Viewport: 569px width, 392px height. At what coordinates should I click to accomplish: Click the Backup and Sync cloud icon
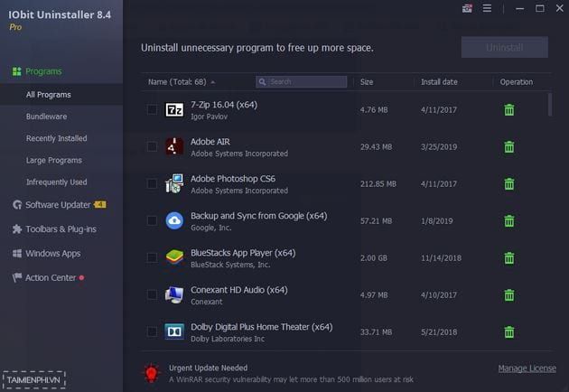174,220
